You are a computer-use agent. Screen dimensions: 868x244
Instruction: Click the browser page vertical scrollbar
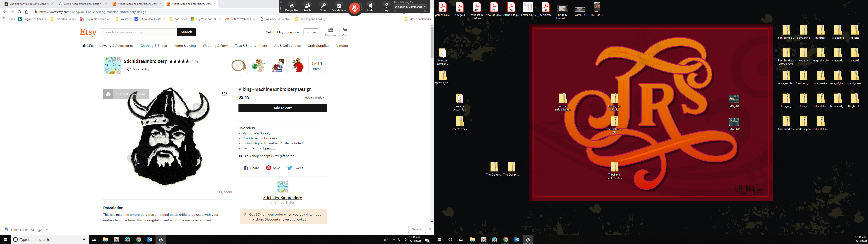pos(432,42)
